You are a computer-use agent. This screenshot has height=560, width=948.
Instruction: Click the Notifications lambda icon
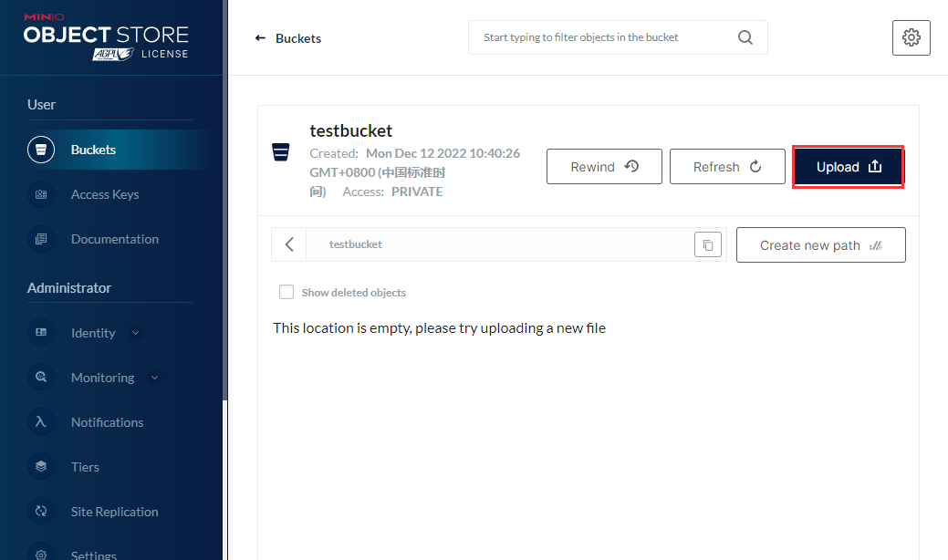pyautogui.click(x=41, y=422)
